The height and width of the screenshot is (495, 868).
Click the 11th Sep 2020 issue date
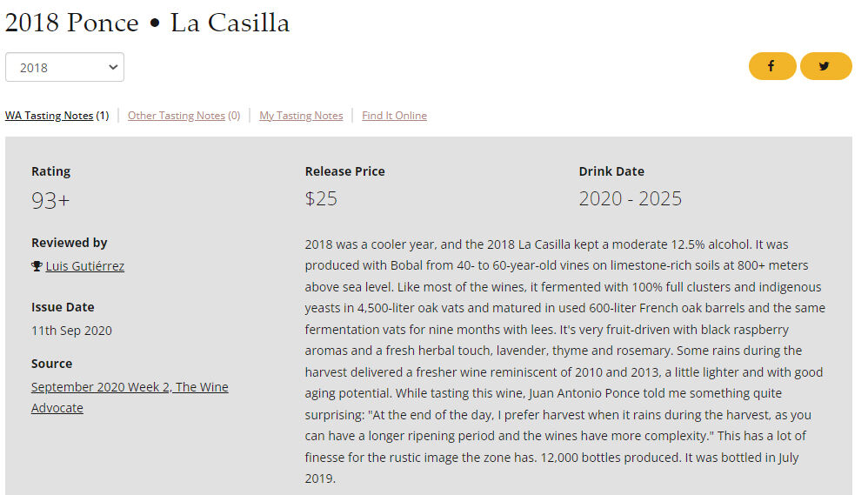[71, 331]
